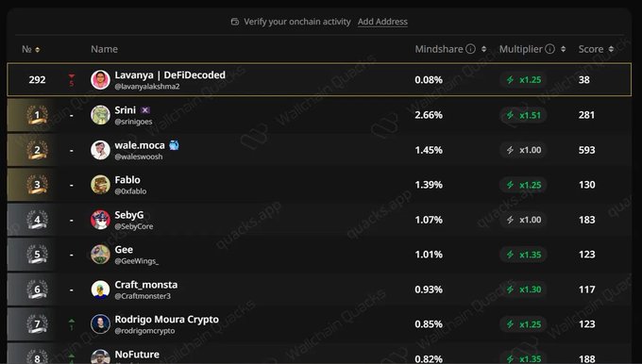Click the Add Address link
This screenshot has height=364, width=642.
click(382, 22)
